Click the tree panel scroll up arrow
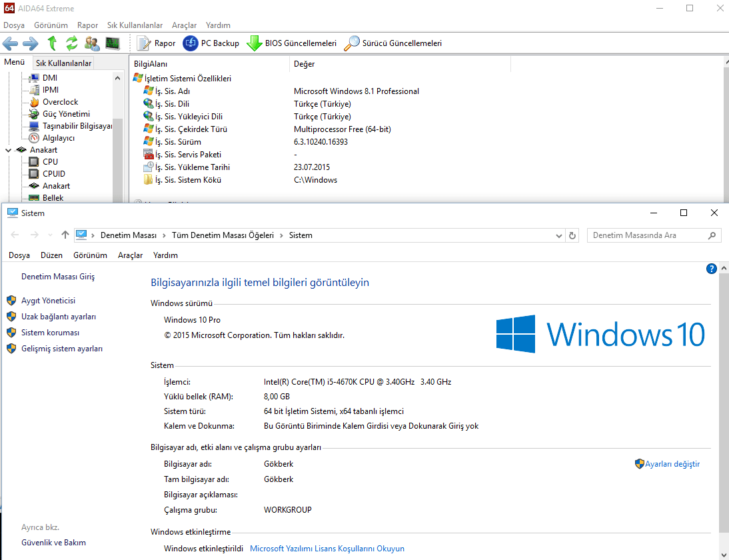 coord(117,78)
